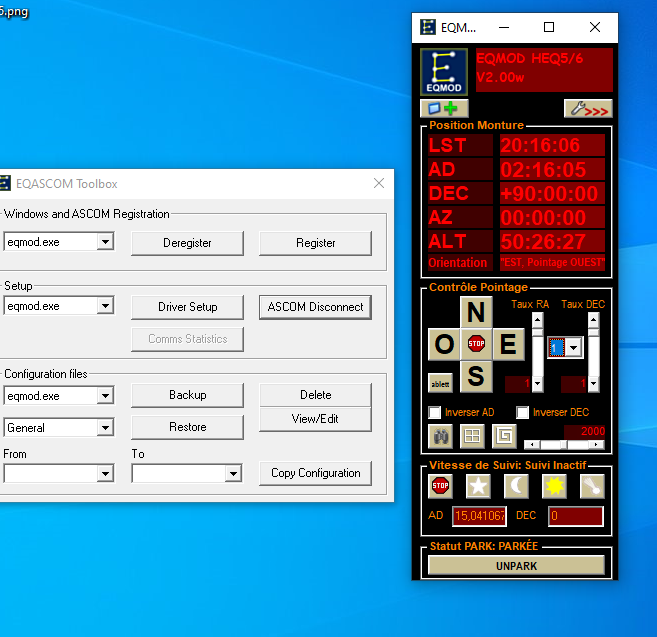
Task: Click the Taux RA slider up arrow
Action: pyautogui.click(x=538, y=321)
